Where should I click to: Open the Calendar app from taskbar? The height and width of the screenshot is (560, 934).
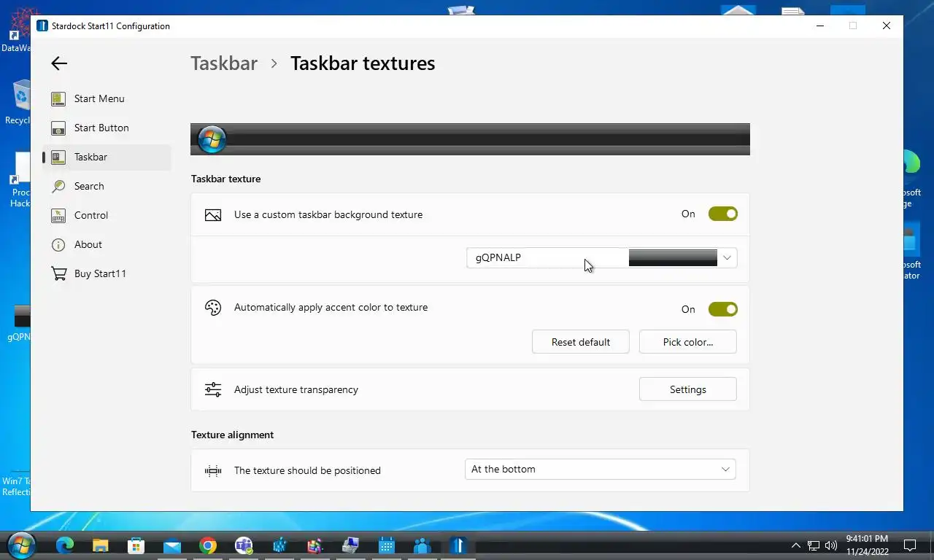pyautogui.click(x=387, y=545)
